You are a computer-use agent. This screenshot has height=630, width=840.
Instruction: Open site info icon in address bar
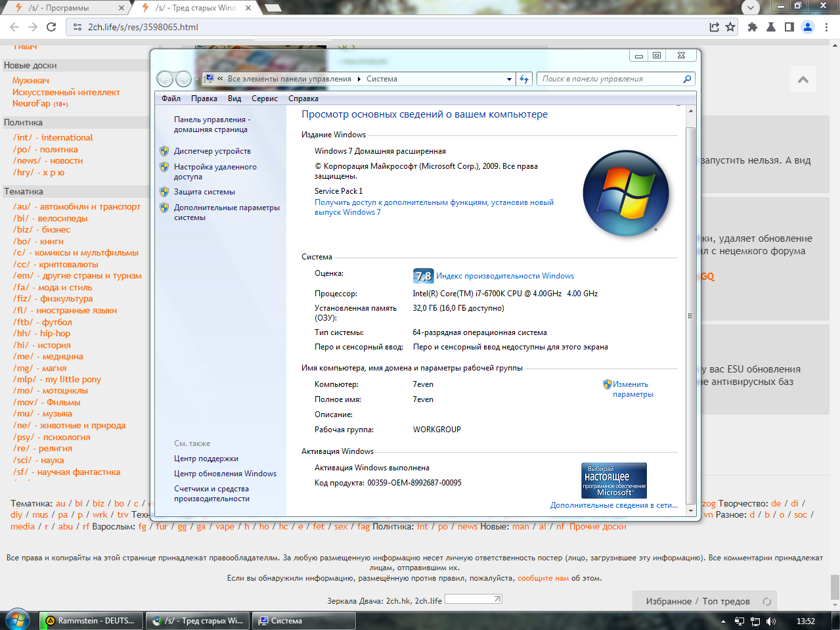tap(77, 27)
